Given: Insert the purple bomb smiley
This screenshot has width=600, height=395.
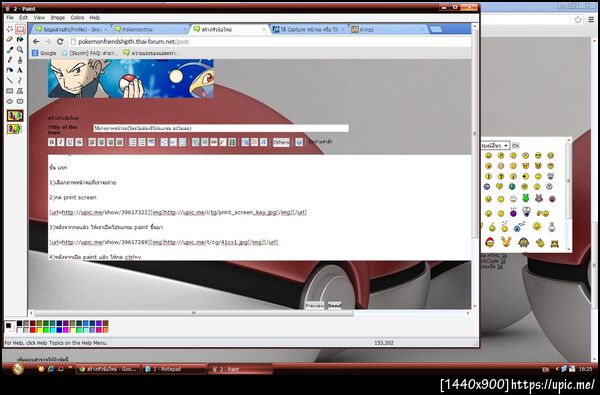Looking at the screenshot, I should [513, 212].
